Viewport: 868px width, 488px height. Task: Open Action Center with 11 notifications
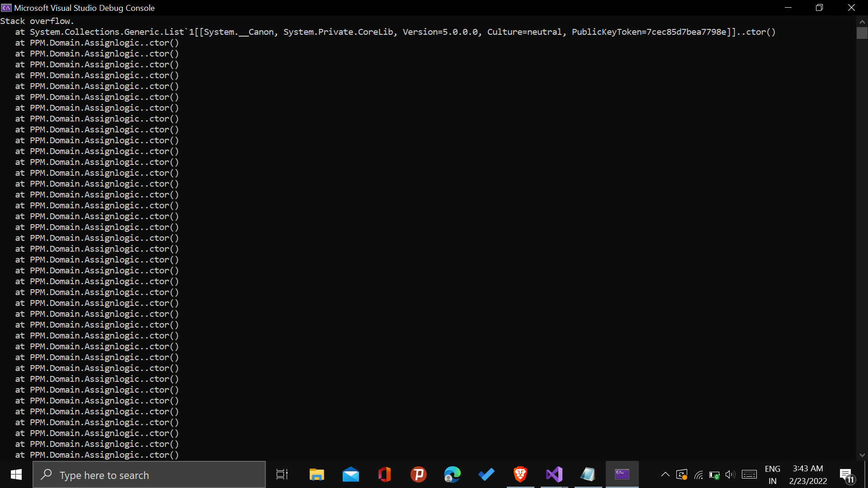847,475
